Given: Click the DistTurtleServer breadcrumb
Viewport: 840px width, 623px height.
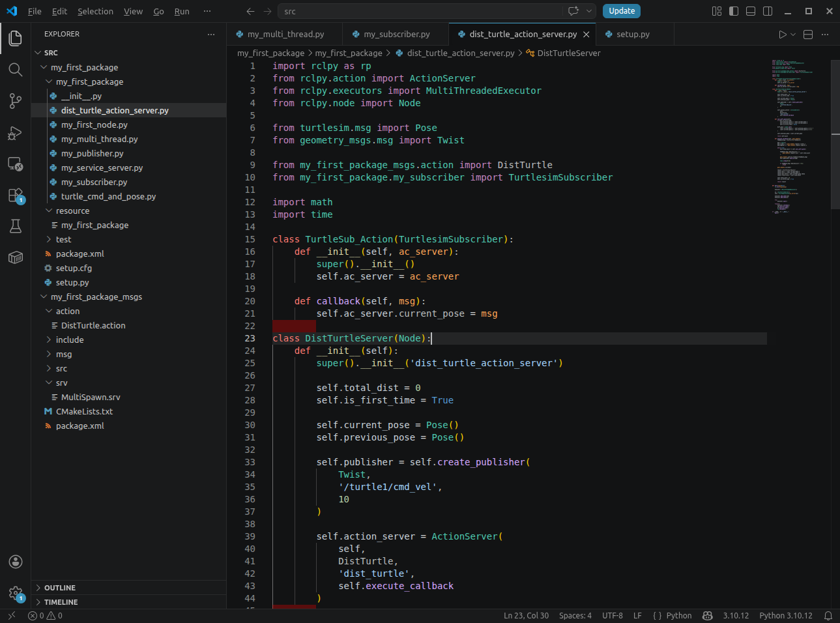Looking at the screenshot, I should click(563, 53).
